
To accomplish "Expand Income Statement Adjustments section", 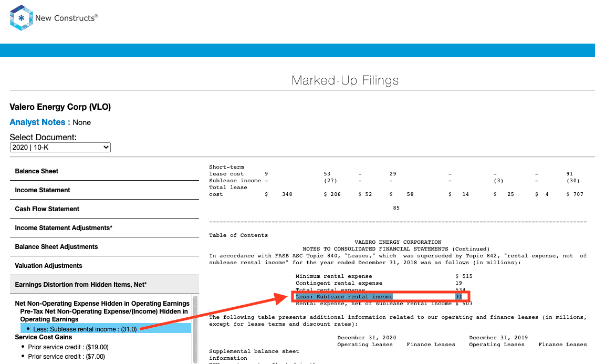I will point(105,228).
